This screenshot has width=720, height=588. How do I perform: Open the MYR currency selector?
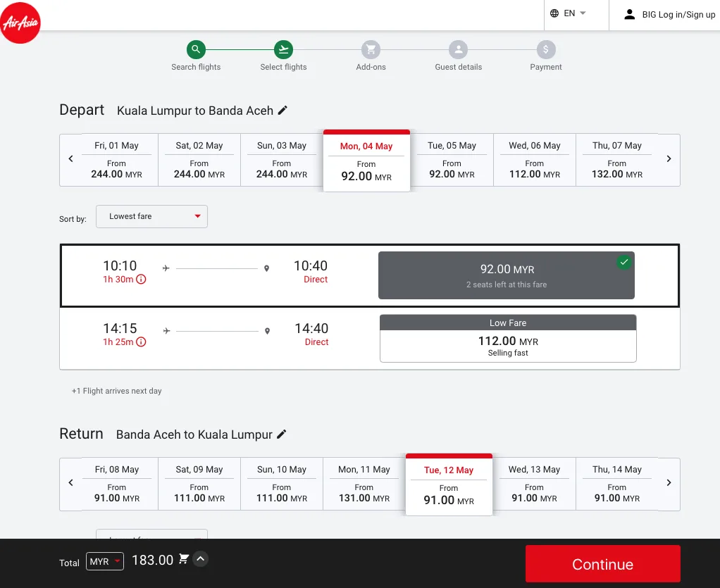[x=105, y=561]
